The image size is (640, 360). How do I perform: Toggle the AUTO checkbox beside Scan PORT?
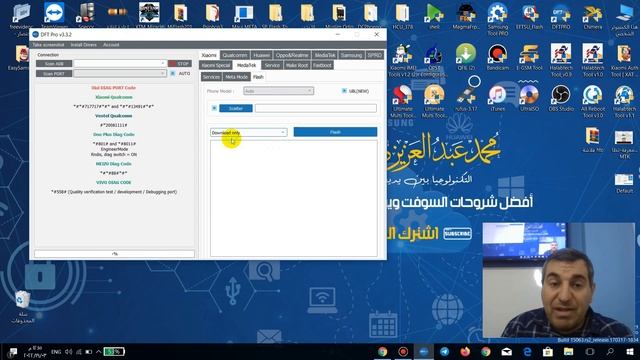[173, 73]
